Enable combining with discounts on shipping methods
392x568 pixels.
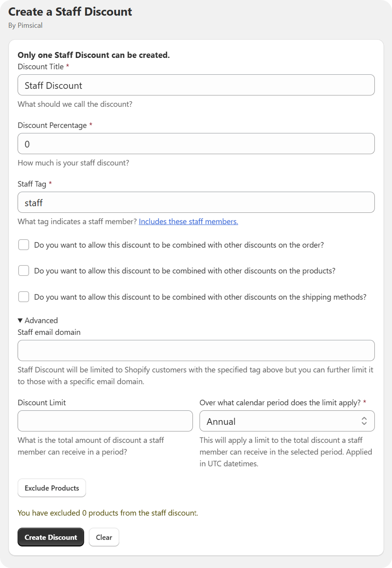pos(23,297)
